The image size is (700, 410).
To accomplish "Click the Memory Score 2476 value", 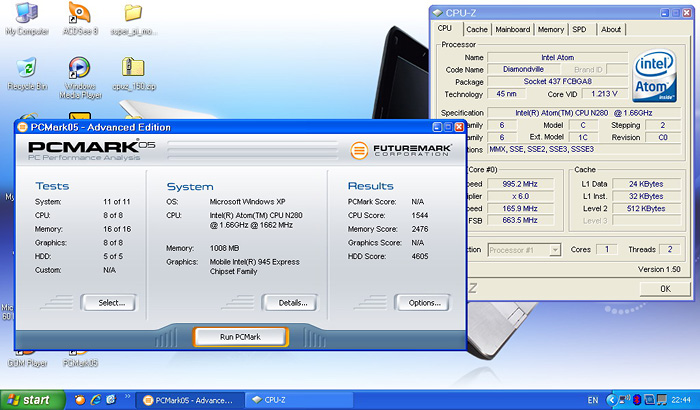I will pyautogui.click(x=420, y=229).
